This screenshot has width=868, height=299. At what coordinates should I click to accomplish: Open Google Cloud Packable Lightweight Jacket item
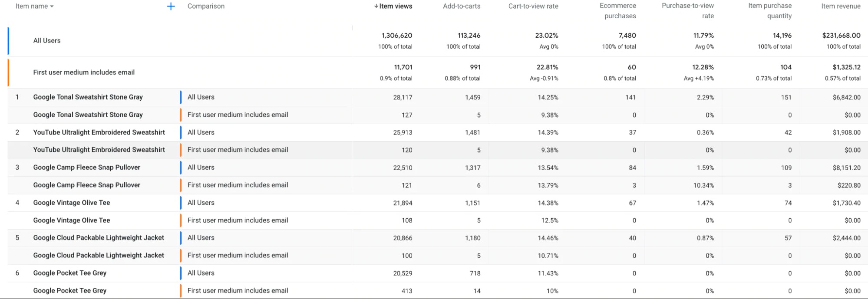[x=99, y=237]
